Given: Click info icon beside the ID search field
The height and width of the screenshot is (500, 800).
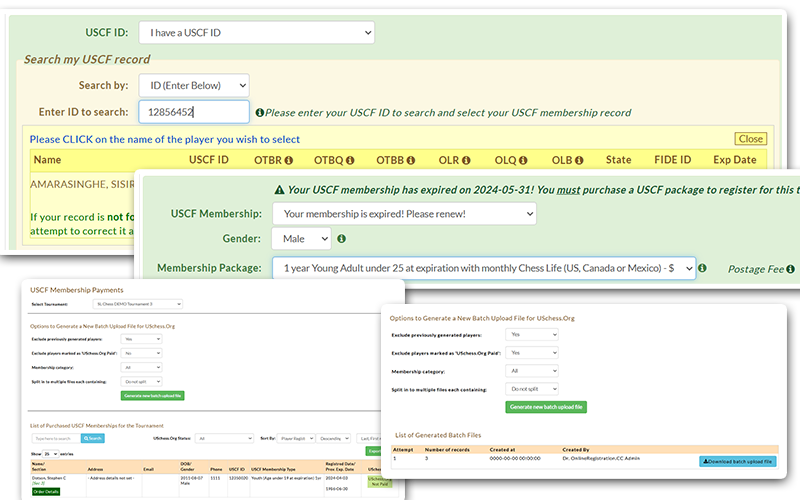Looking at the screenshot, I should [x=260, y=113].
